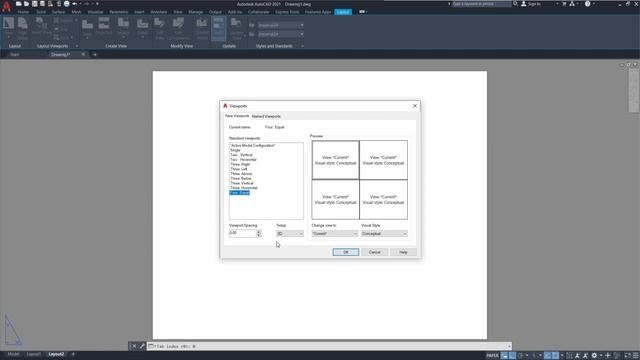The height and width of the screenshot is (360, 640).
Task: Open the Change view to dropdown
Action: [x=335, y=233]
